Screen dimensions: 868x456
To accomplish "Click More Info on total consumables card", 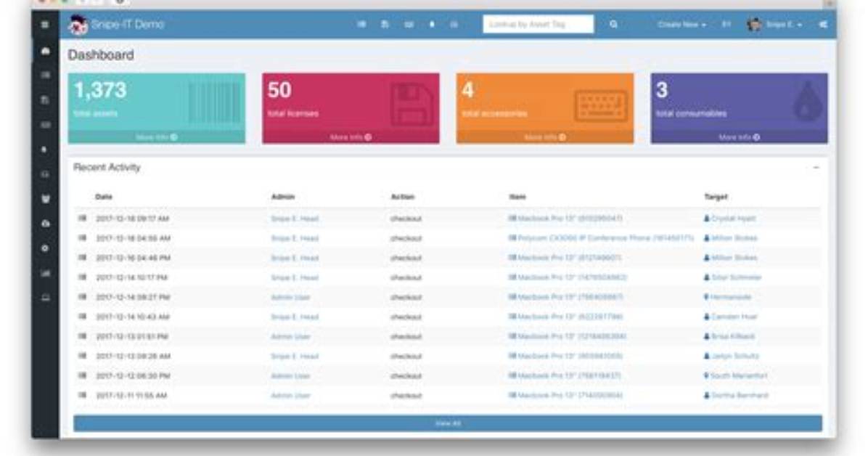I will pyautogui.click(x=740, y=137).
